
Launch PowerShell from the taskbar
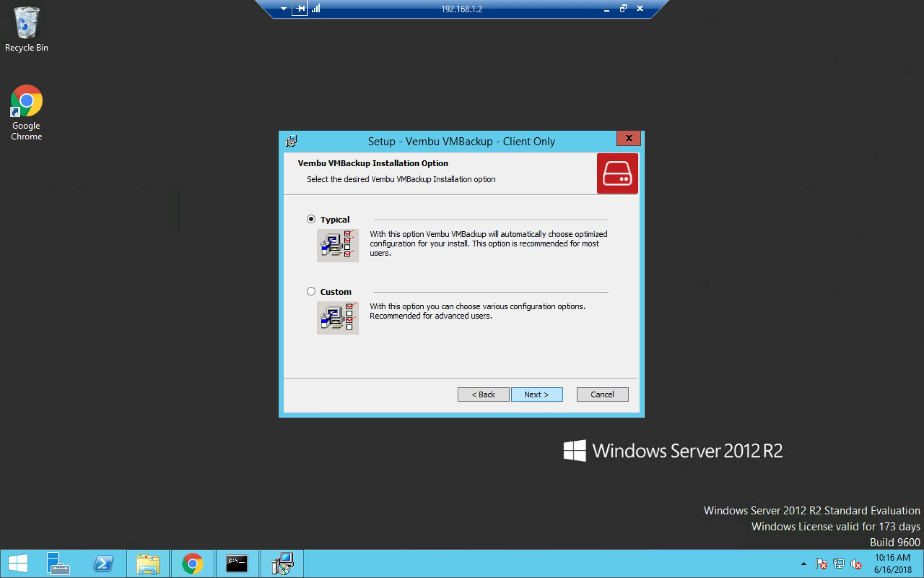pos(103,564)
